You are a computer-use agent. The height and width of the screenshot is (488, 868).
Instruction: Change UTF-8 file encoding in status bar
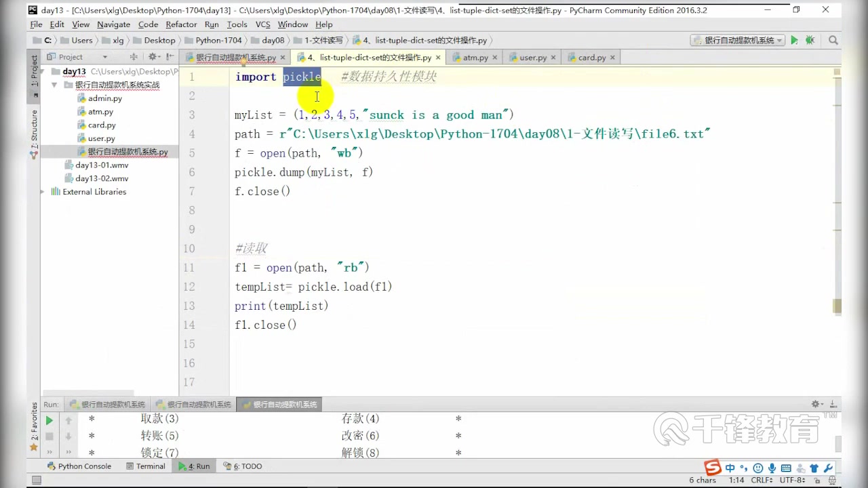coord(793,480)
